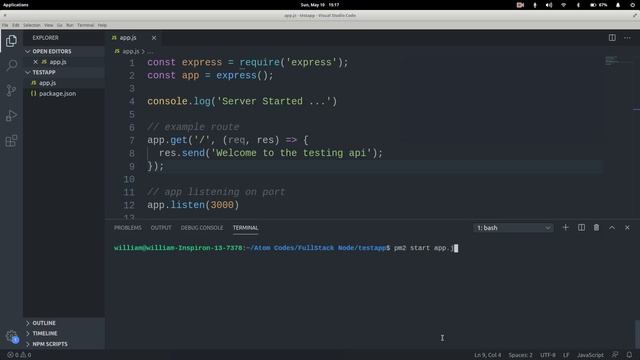Expand the NPM Scripts section
Screen dimensions: 640x360
tap(64, 344)
